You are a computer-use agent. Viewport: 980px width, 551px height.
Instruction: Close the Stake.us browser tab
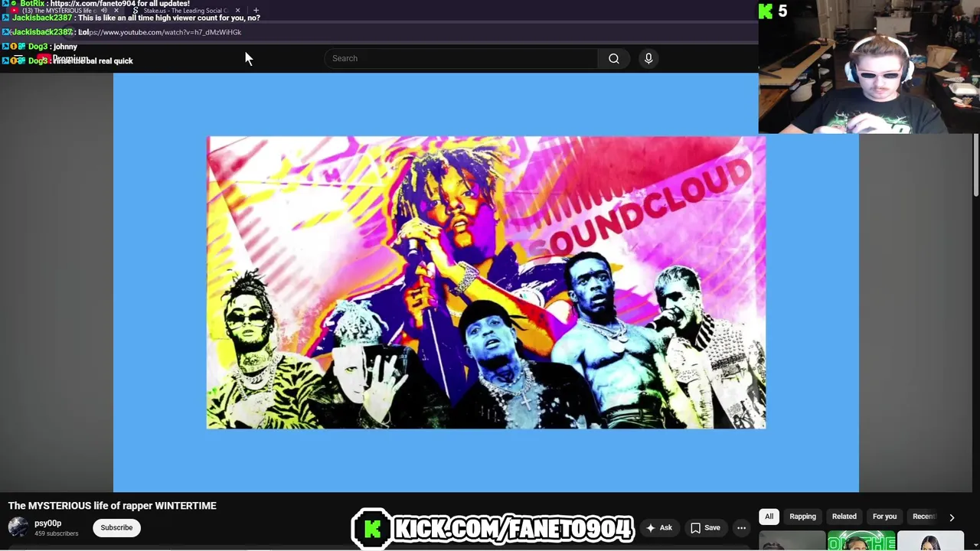(x=237, y=11)
